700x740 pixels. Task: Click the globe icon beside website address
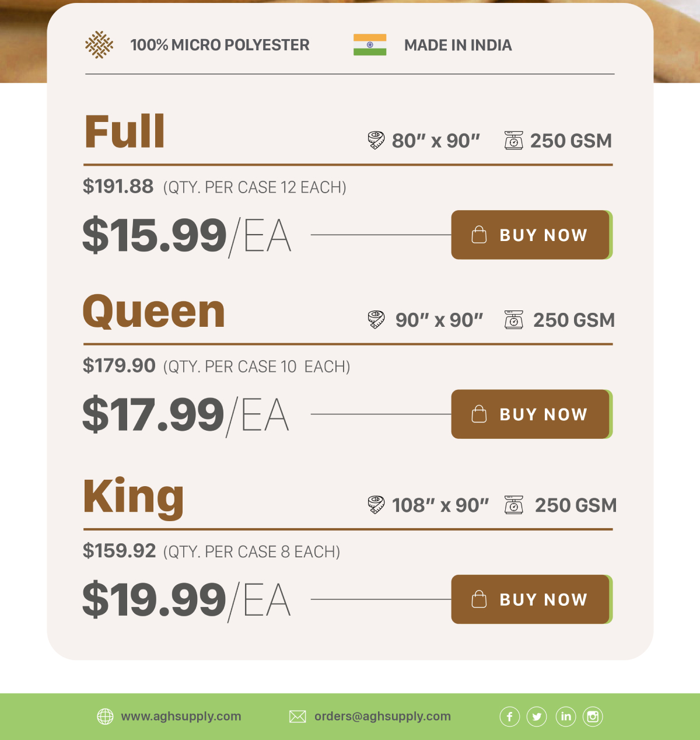coord(105,717)
